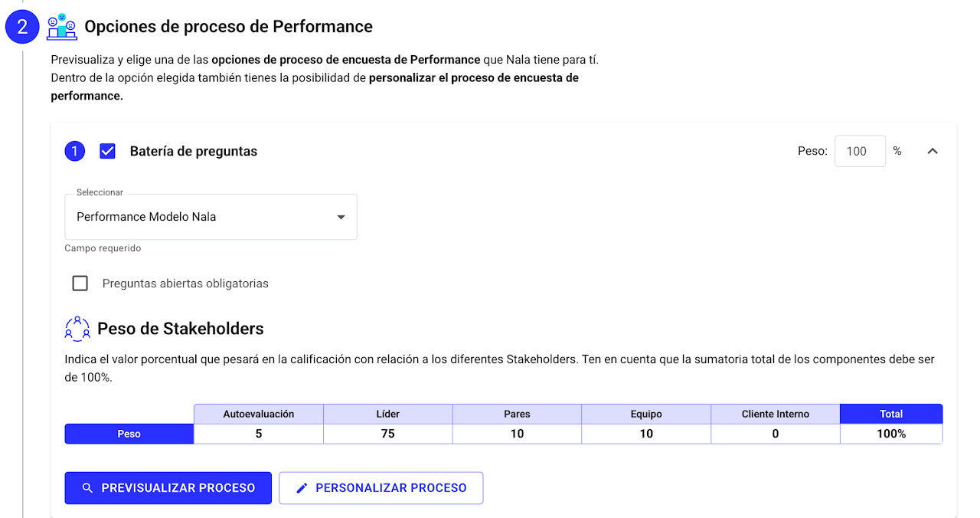Enable Preguntas abiertas obligatorias checkbox
Viewport: 980px width, 518px height.
click(x=80, y=284)
